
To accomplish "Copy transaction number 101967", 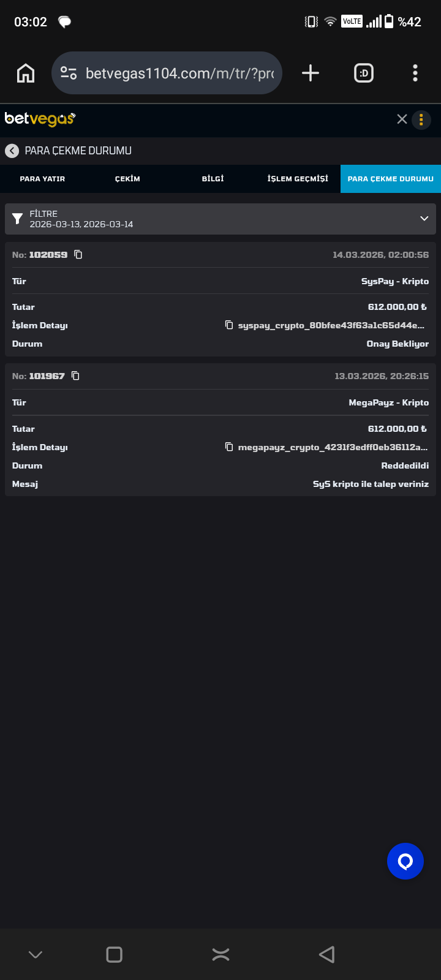I will [x=76, y=375].
